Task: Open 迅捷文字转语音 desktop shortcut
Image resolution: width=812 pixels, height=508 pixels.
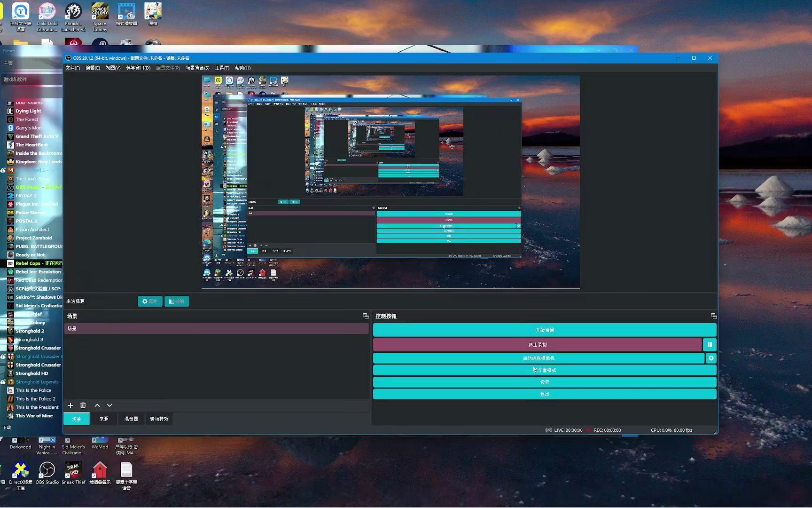Action: [x=21, y=17]
